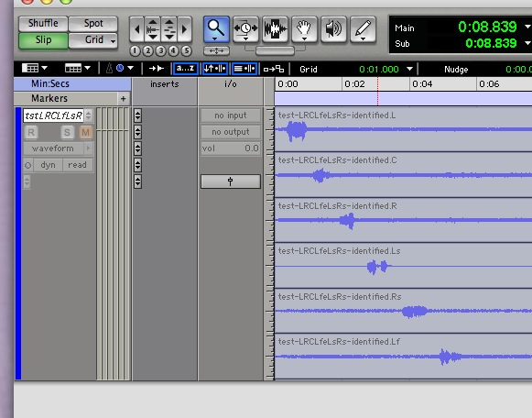Enable Spot edit mode

(93, 24)
